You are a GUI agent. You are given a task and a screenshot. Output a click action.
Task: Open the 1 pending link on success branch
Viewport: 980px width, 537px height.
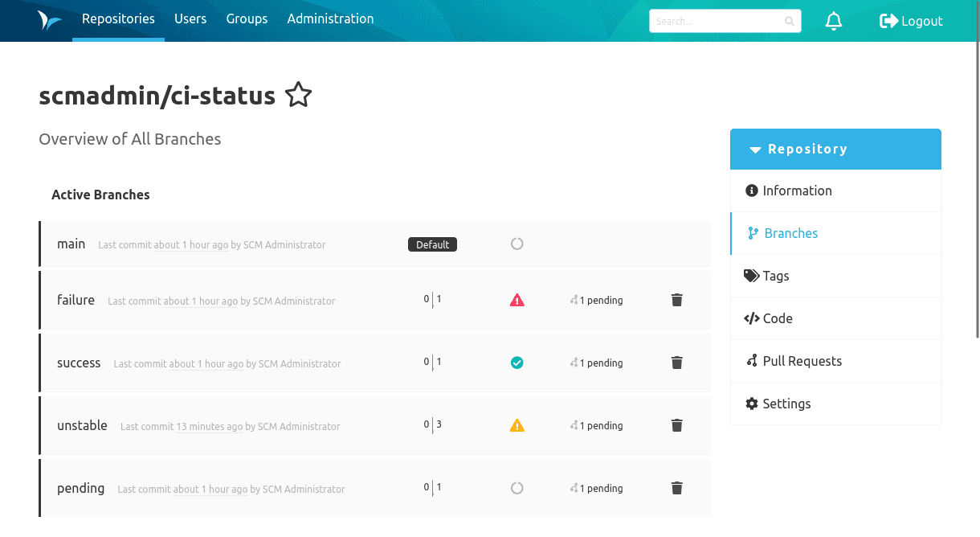tap(596, 363)
